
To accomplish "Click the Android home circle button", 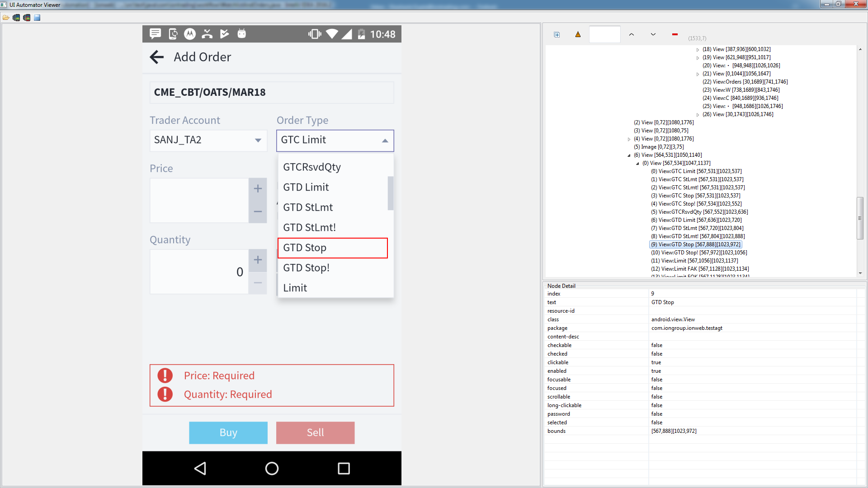I will coord(272,468).
